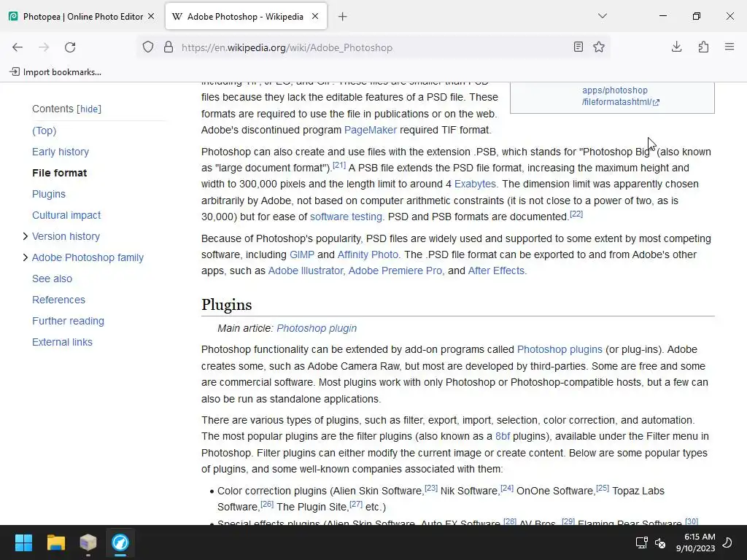
Task: Hide the Contents sidebar
Action: coord(89,109)
